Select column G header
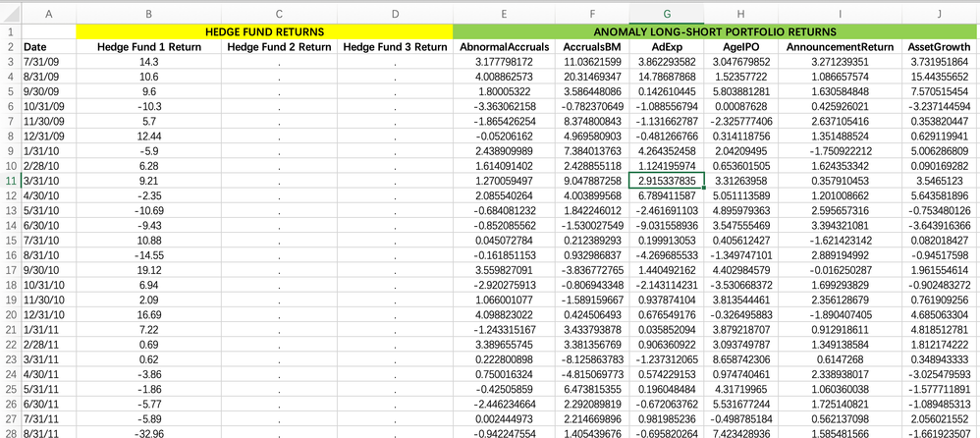 tap(666, 14)
